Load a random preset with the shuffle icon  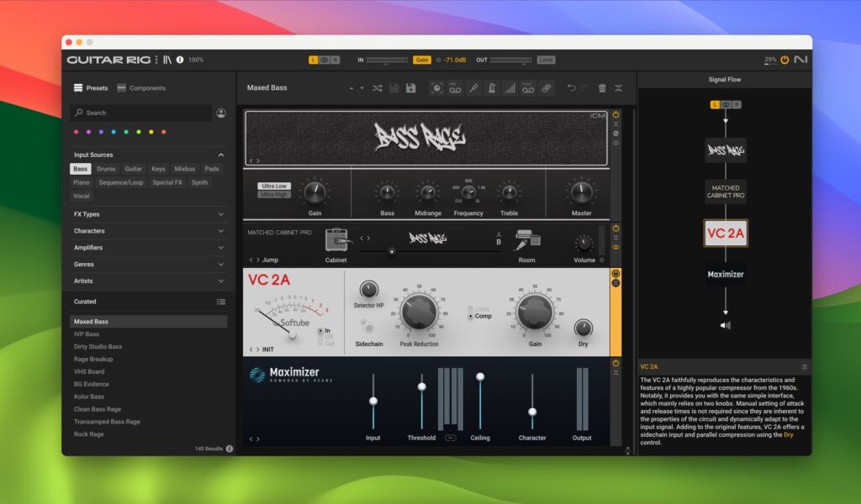click(x=378, y=87)
